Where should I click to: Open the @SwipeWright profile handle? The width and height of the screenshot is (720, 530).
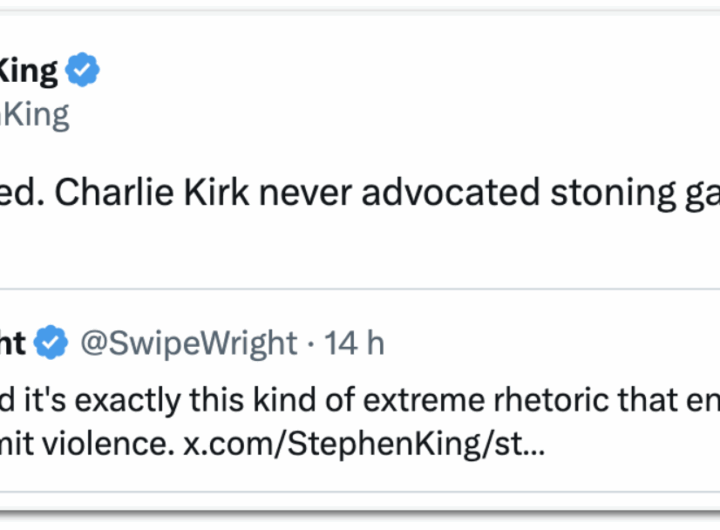pyautogui.click(x=188, y=343)
